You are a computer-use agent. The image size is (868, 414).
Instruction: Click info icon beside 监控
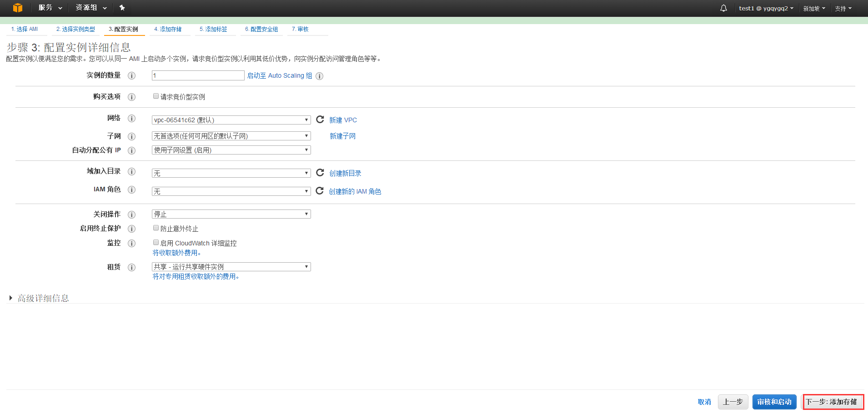131,243
